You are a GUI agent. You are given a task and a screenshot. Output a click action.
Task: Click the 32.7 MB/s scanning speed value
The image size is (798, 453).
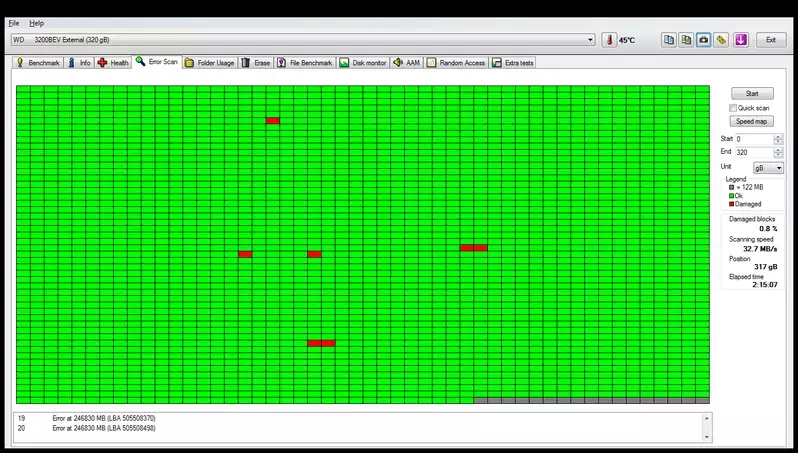pyautogui.click(x=760, y=249)
